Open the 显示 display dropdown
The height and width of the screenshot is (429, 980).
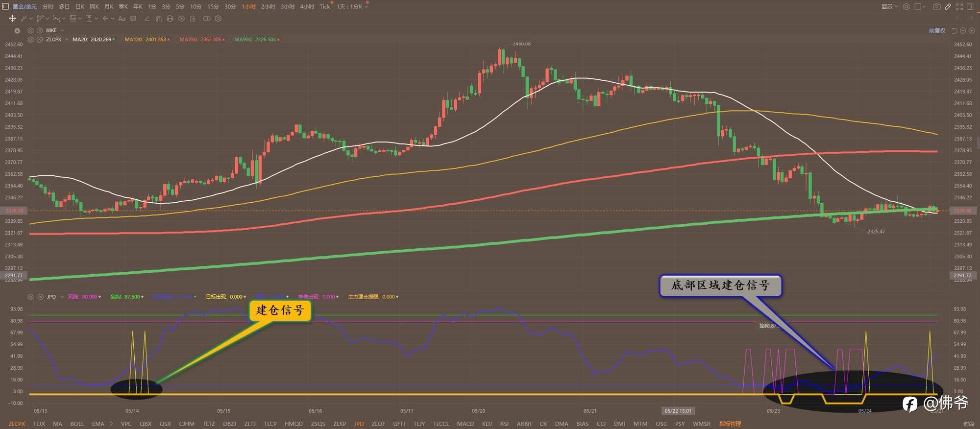tap(890, 6)
